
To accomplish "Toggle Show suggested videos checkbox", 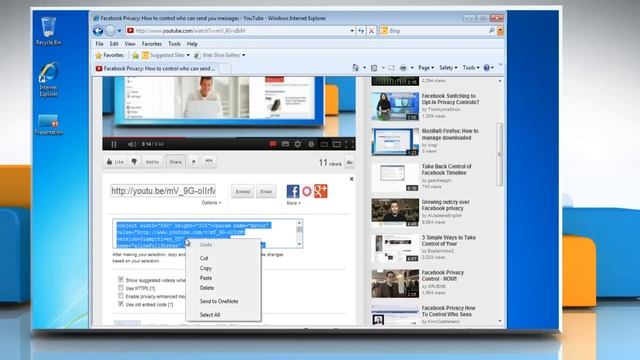I will [x=121, y=280].
